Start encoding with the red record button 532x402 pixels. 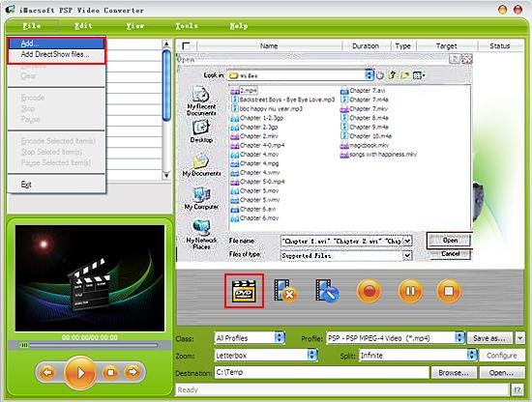[369, 291]
